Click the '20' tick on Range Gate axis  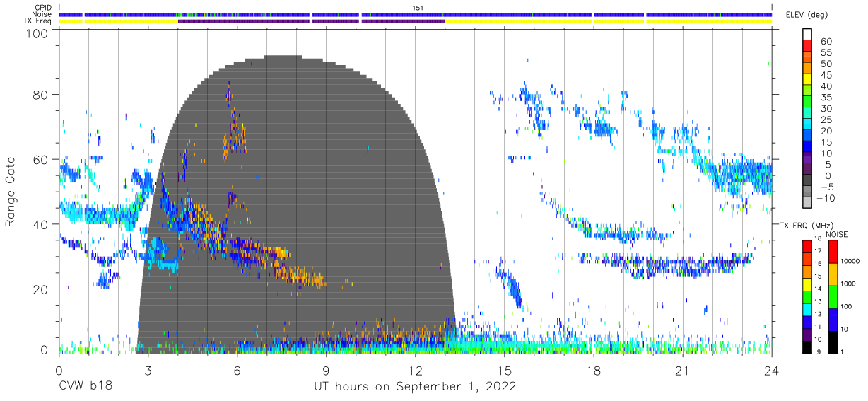(41, 289)
